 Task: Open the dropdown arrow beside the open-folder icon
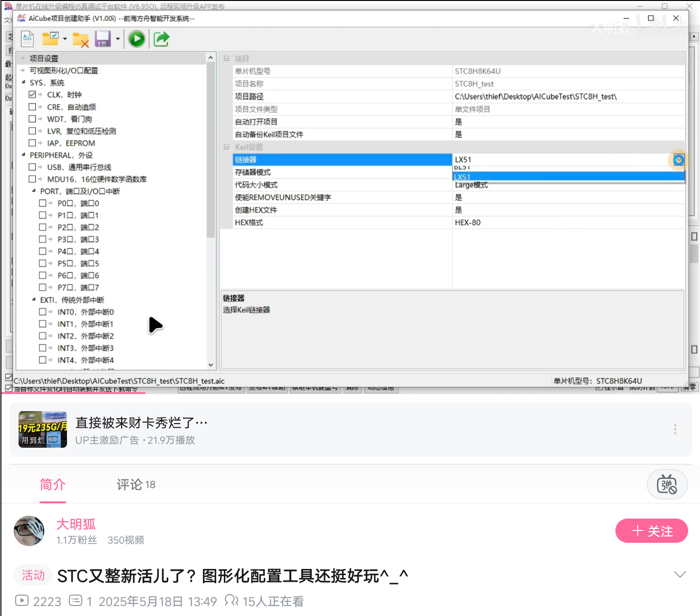pyautogui.click(x=65, y=39)
